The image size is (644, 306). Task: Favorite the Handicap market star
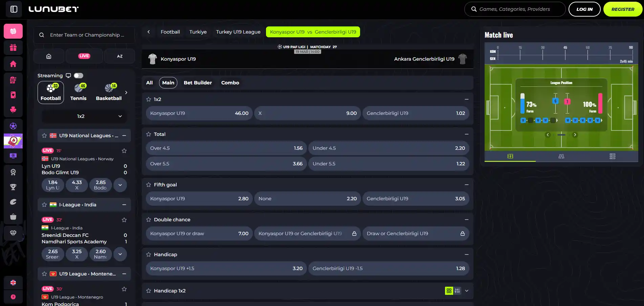click(x=149, y=254)
